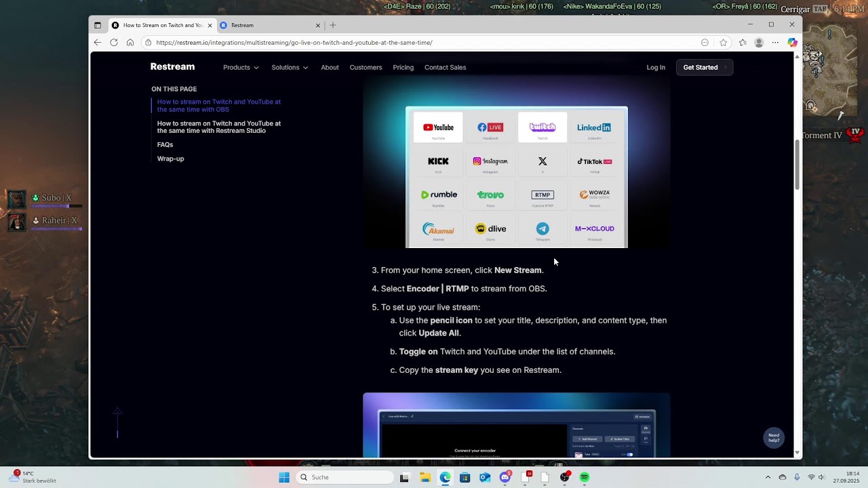The image size is (868, 488).
Task: Open the Pricing page
Action: [403, 67]
